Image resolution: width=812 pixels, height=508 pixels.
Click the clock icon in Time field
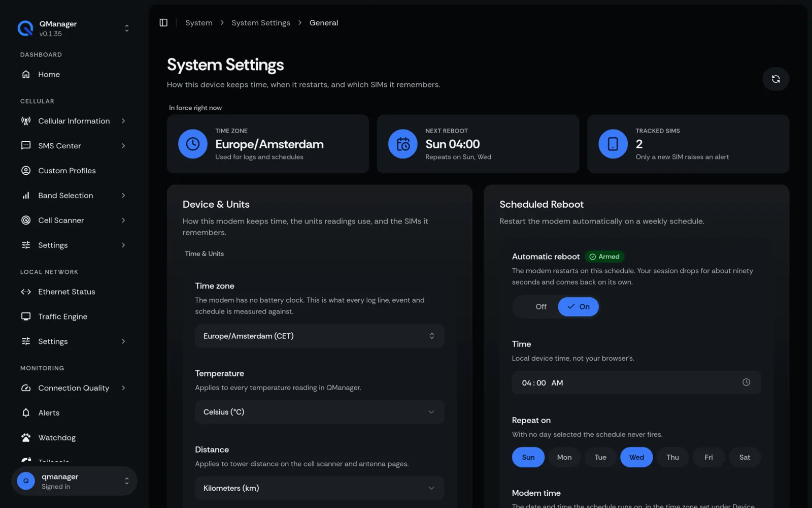[x=746, y=383]
